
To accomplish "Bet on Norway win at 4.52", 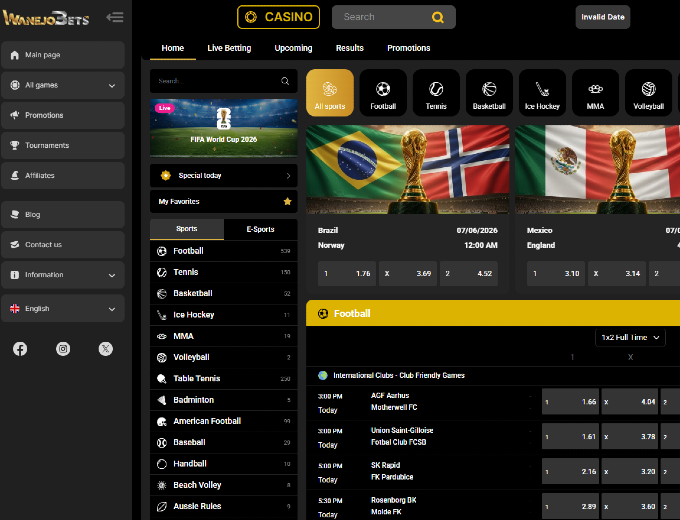I will click(469, 273).
